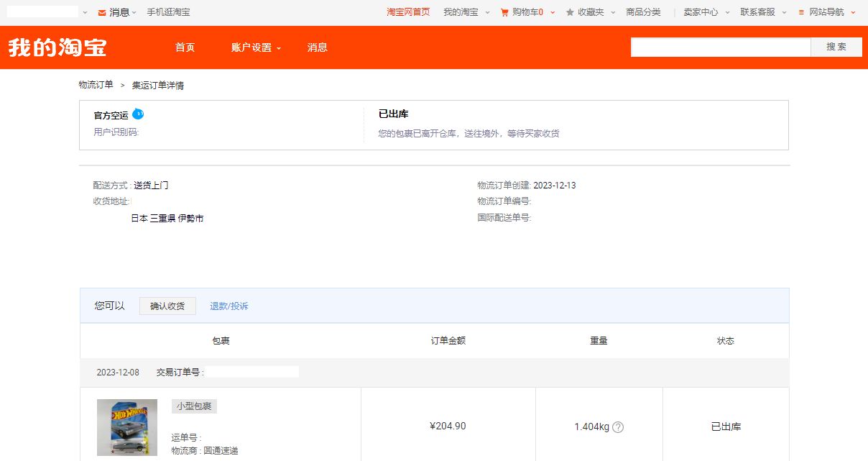Click the address 日本 三重県 伊勢市
The width and height of the screenshot is (868, 461).
click(167, 218)
